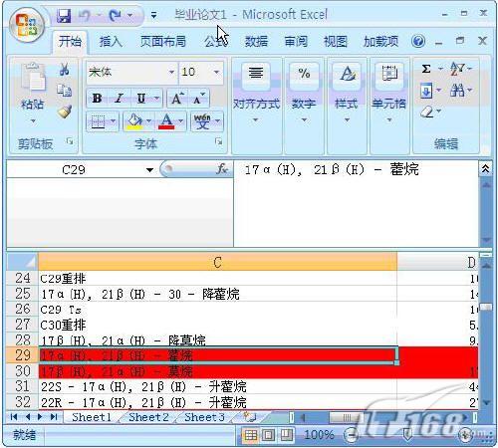498x448 pixels.
Task: Collapse the formula bar with the chevron
Action: pos(485,169)
